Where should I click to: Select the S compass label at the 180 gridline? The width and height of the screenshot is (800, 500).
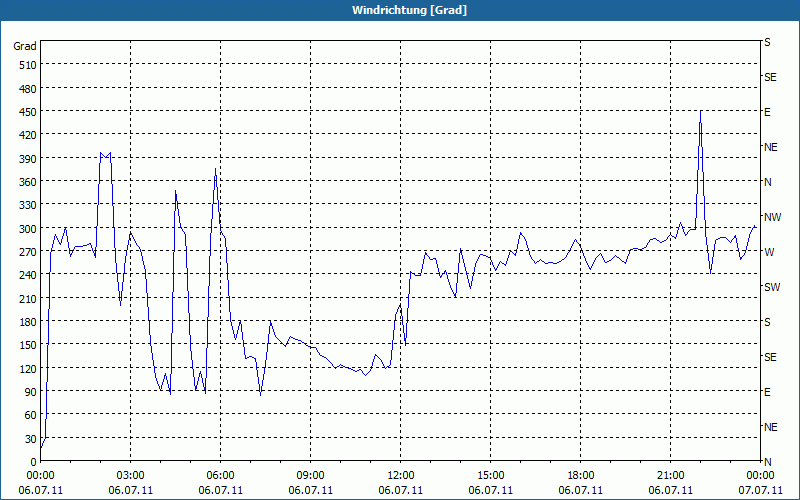767,322
